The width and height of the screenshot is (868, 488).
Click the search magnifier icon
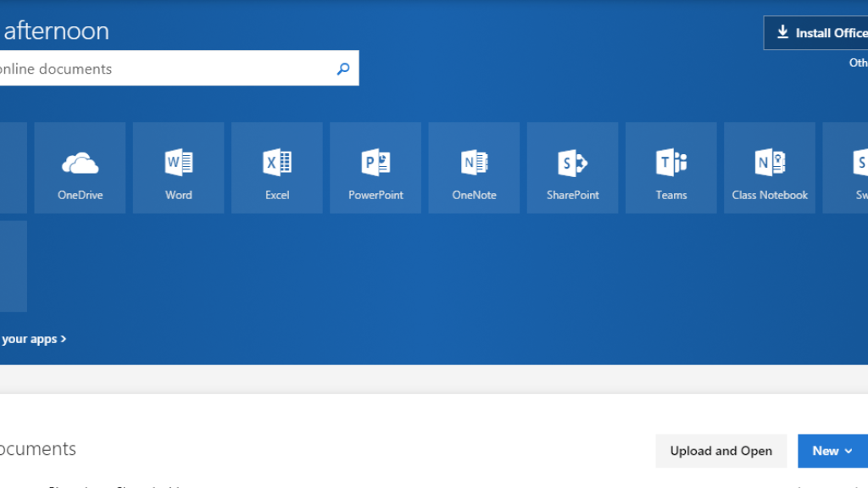coord(343,69)
